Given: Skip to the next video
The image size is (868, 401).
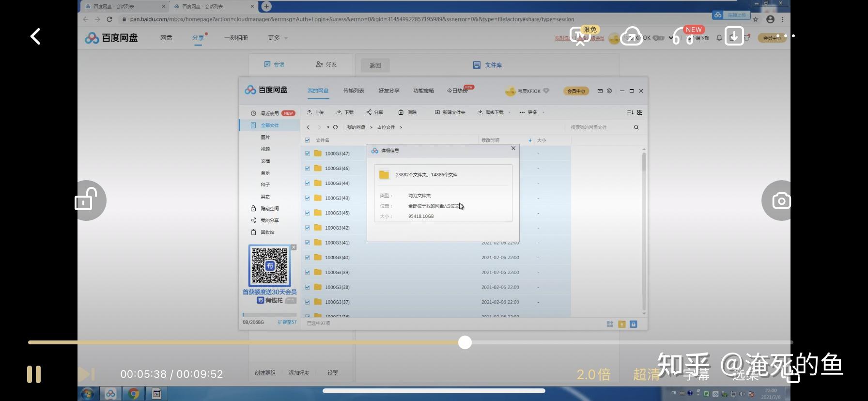Looking at the screenshot, I should click(x=86, y=374).
